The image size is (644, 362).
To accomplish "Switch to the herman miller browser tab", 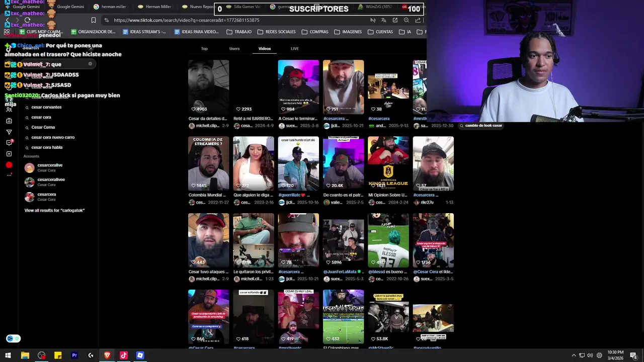I will click(x=110, y=7).
